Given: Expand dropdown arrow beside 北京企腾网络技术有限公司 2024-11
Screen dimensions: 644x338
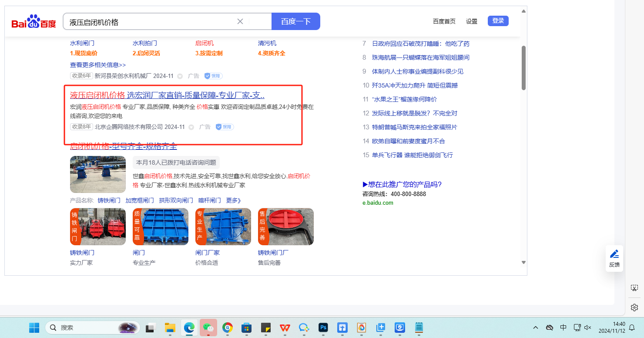Looking at the screenshot, I should pos(191,127).
